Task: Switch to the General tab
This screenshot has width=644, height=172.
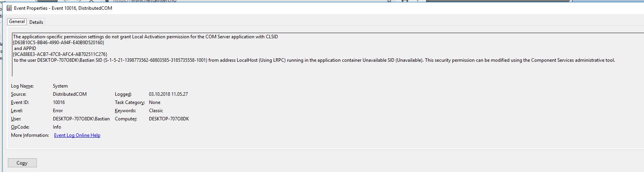Action: 17,22
